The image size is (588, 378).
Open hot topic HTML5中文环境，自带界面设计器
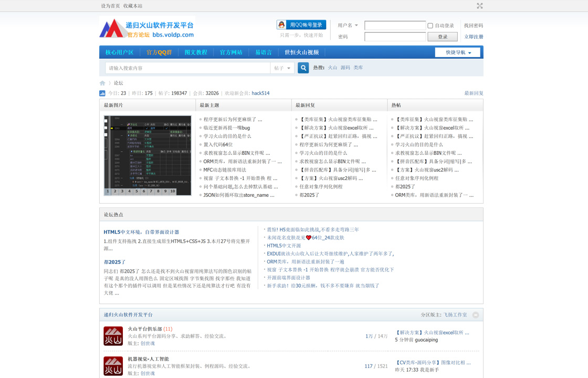point(141,232)
